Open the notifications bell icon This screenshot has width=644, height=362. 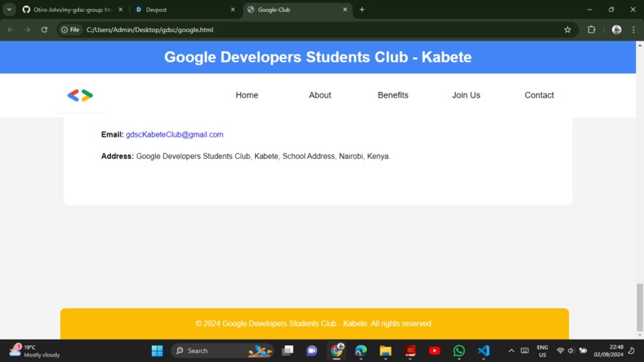632,351
